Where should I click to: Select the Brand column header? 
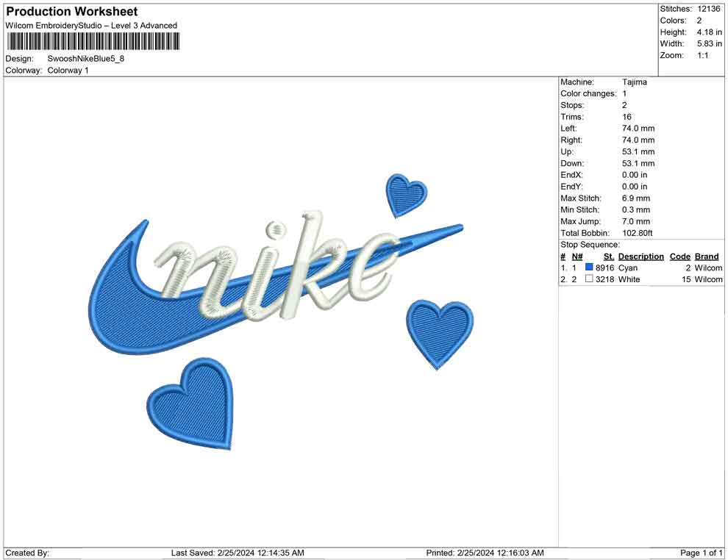706,256
